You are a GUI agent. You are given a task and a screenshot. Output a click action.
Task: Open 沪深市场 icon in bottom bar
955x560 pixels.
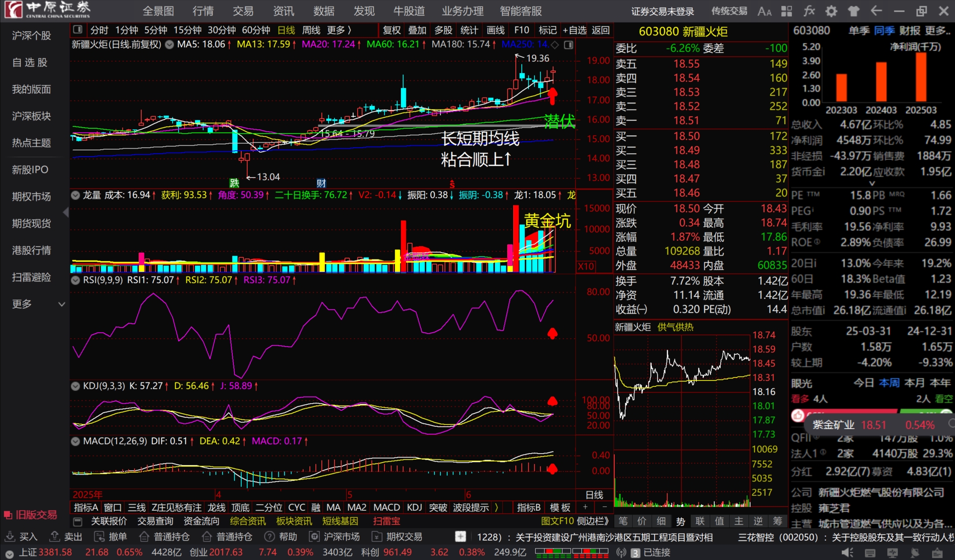point(314,537)
